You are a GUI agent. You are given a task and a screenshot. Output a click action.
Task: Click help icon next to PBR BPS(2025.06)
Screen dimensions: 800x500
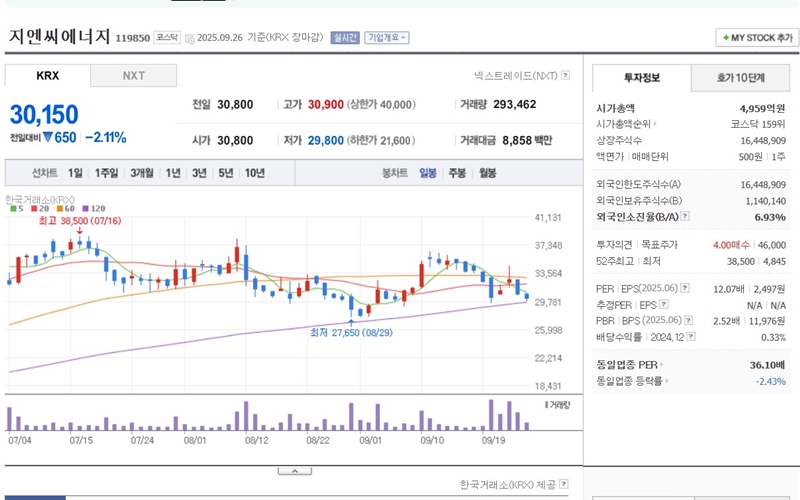(x=689, y=320)
